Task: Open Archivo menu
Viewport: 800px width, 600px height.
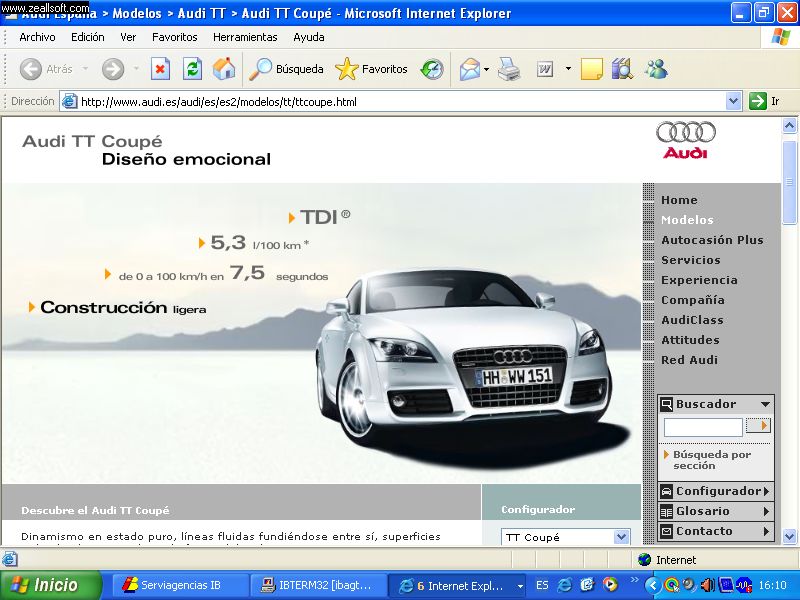Action: coord(37,37)
